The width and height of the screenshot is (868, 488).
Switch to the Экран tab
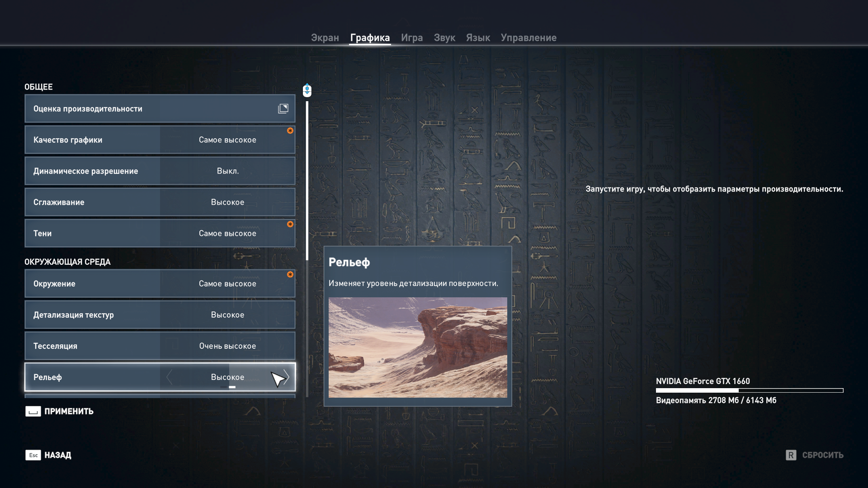[325, 38]
